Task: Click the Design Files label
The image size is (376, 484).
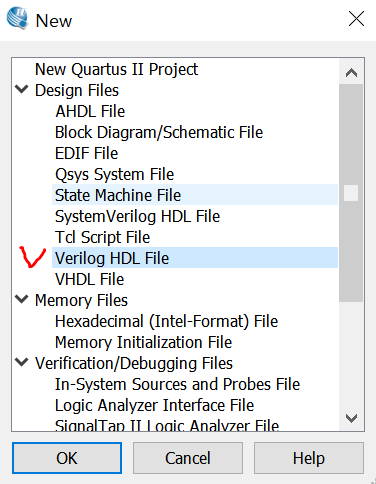Action: tap(77, 90)
